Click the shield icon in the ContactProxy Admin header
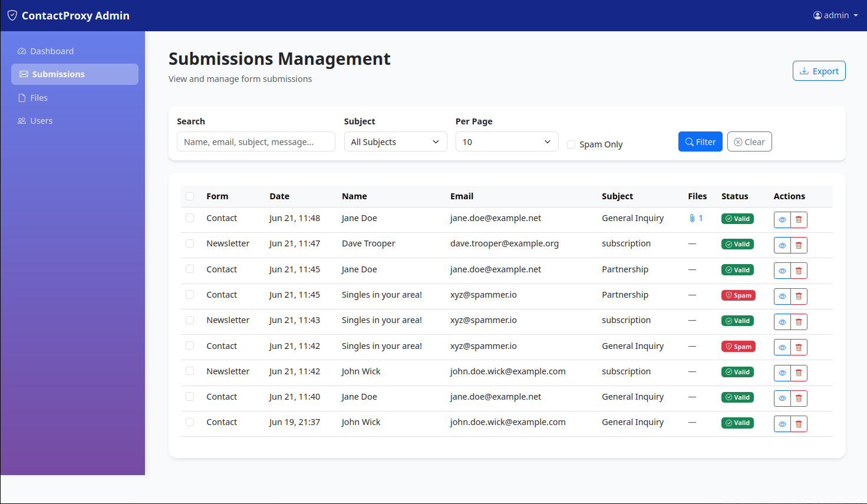Viewport: 867px width, 504px height. pos(12,15)
